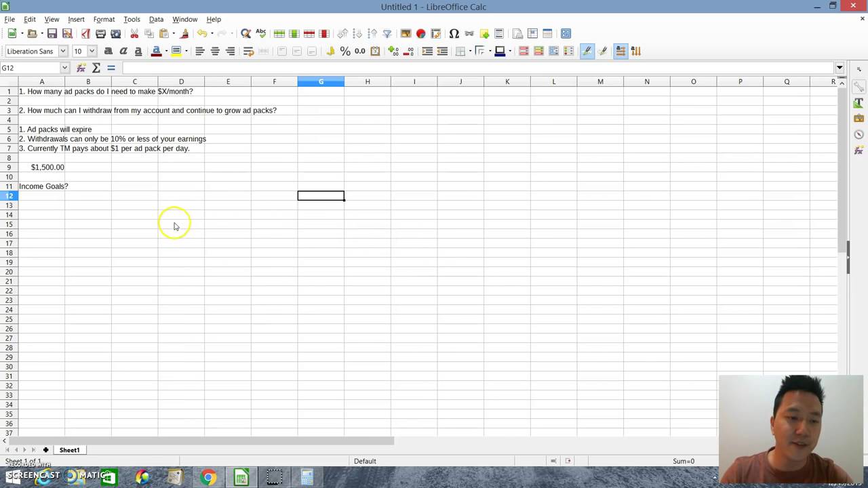This screenshot has height=488, width=868.
Task: Add decimal place icon
Action: tap(393, 51)
